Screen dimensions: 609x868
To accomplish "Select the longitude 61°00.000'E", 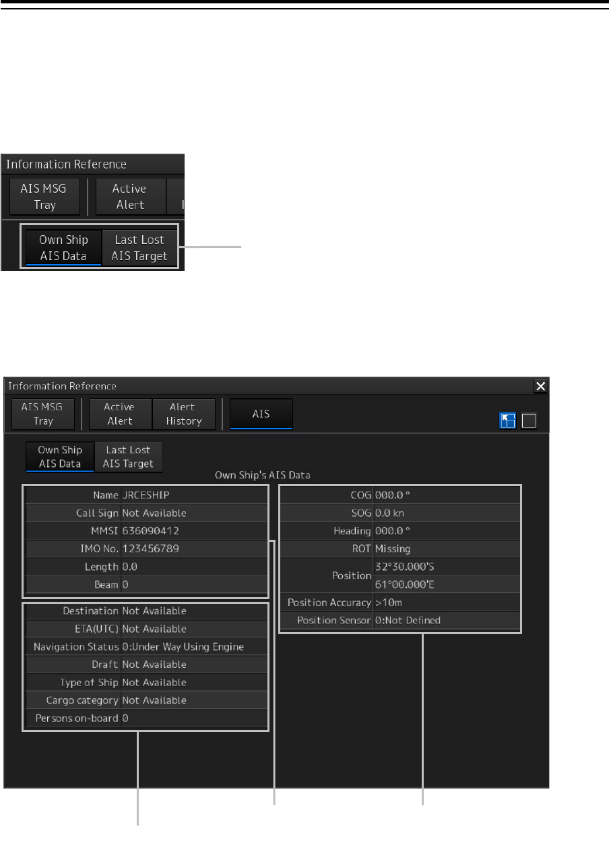I will pos(405,584).
